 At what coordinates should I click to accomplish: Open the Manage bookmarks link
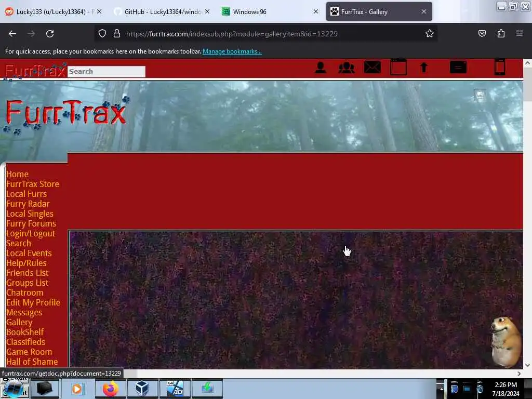232,51
